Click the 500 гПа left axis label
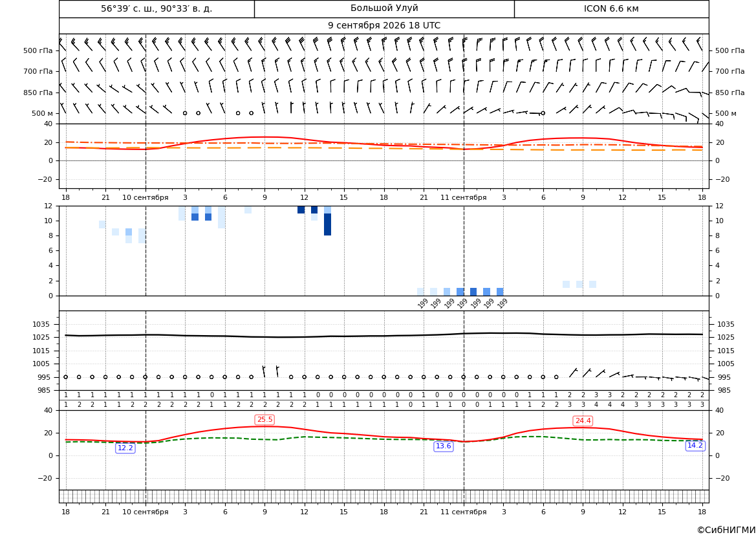This screenshot has width=756, height=535. tap(38, 50)
